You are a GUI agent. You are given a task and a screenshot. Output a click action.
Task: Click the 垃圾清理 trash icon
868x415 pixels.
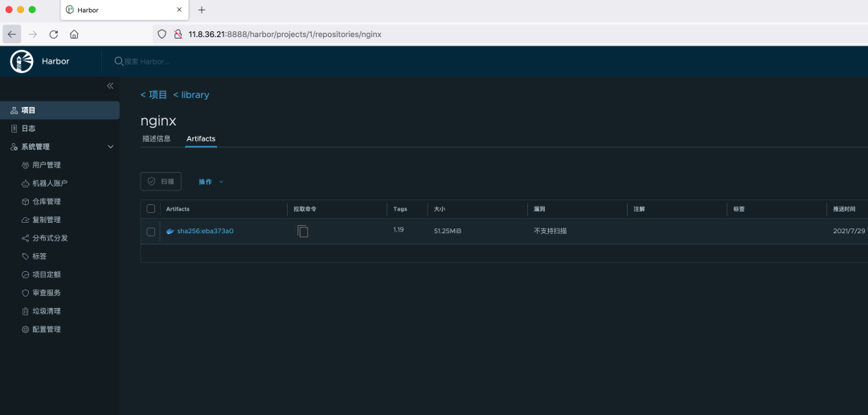[25, 311]
